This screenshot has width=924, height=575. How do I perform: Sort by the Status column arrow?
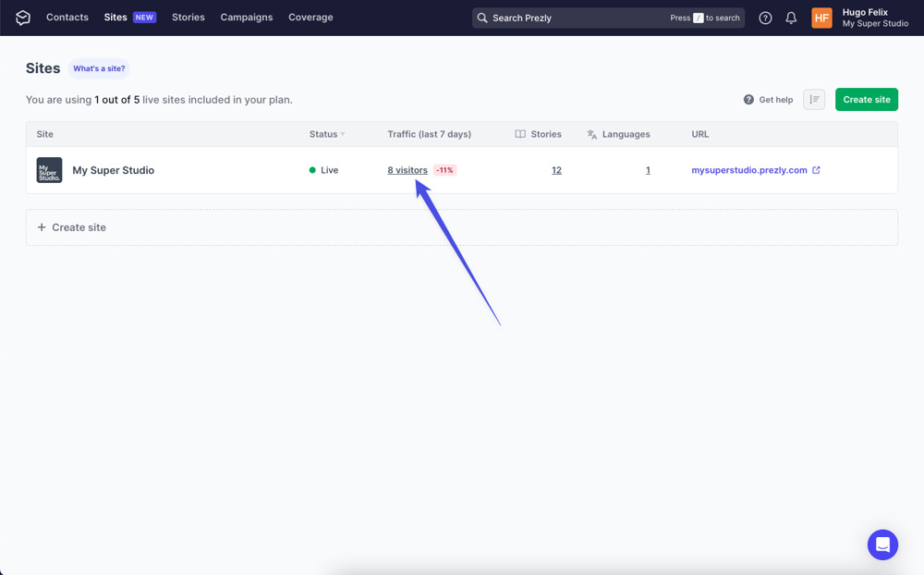[x=343, y=134]
